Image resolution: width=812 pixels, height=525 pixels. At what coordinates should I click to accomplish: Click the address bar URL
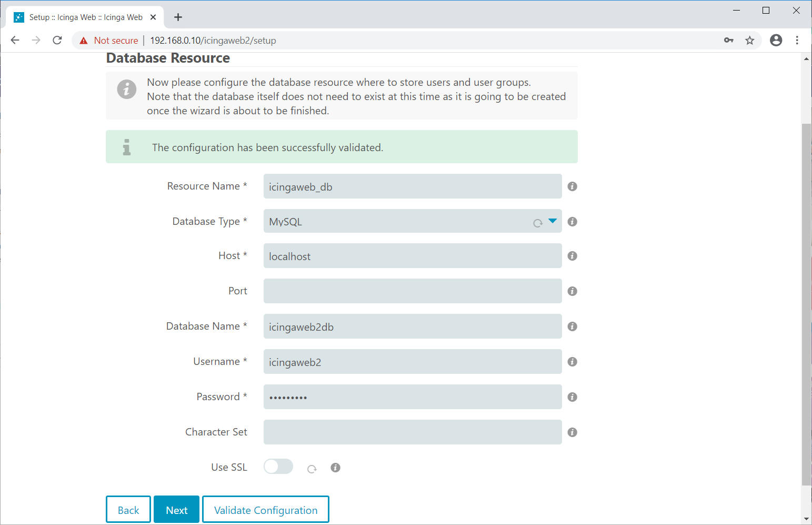[x=213, y=41]
